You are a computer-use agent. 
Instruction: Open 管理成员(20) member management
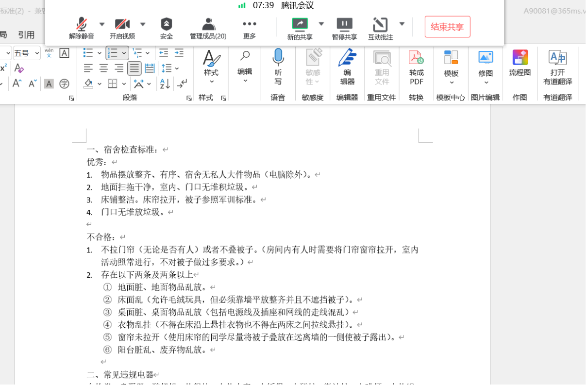pyautogui.click(x=208, y=28)
